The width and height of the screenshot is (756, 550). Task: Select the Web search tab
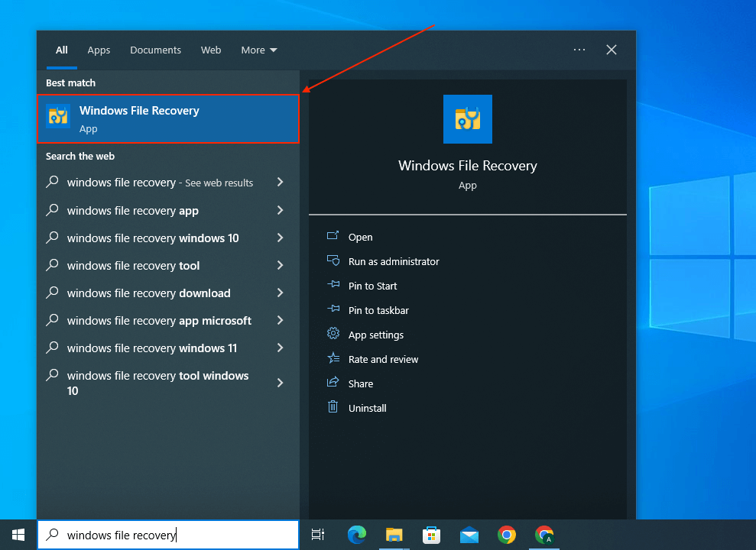tap(211, 50)
